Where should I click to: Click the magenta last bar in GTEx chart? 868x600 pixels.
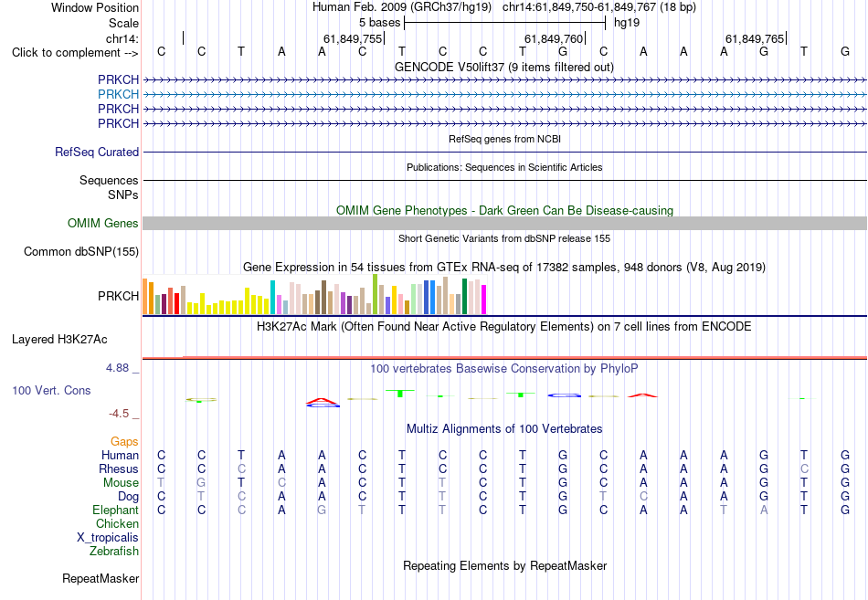tap(484, 300)
